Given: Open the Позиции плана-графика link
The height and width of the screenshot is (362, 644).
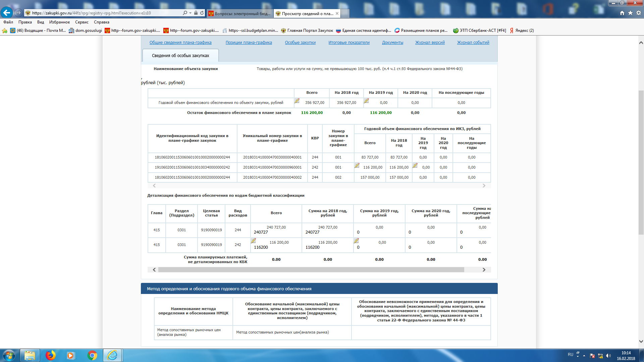Looking at the screenshot, I should click(249, 43).
